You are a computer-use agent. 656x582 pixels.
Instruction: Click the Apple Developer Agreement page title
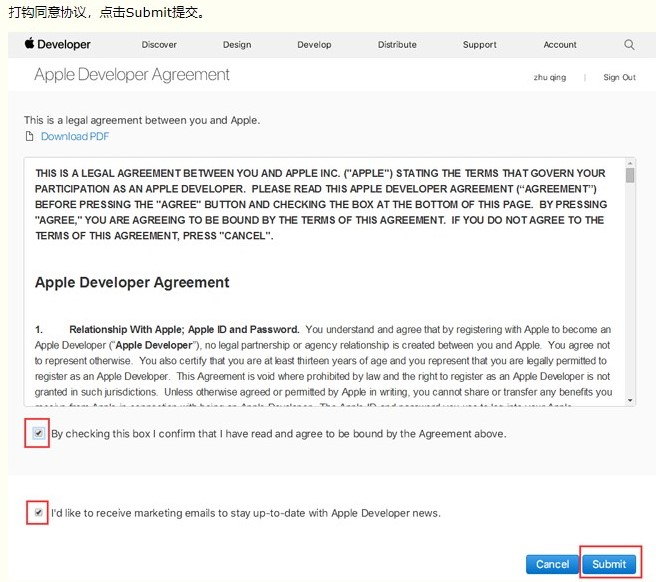(x=132, y=75)
